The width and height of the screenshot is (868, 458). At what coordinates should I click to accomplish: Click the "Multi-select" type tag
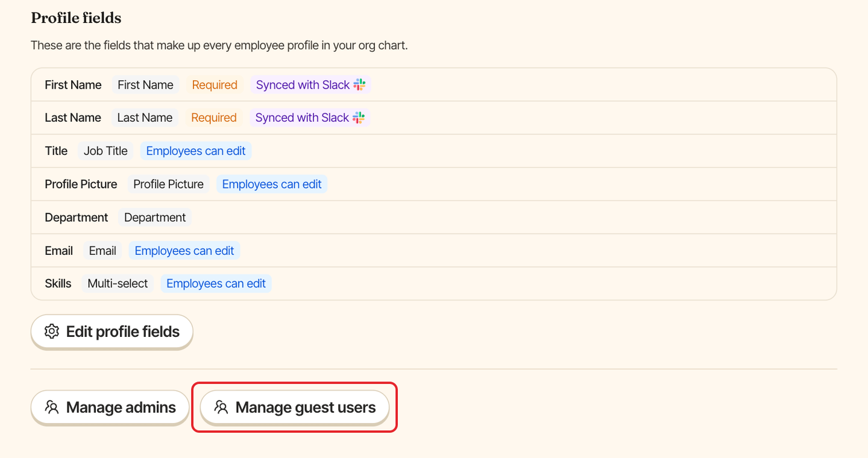click(118, 283)
